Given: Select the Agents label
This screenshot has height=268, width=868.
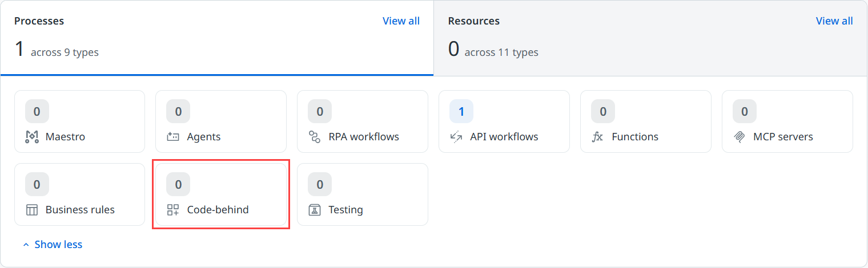Looking at the screenshot, I should (x=204, y=137).
